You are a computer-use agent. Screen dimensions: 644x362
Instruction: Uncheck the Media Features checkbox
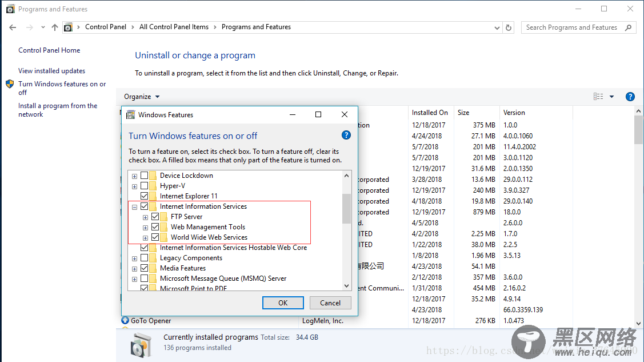144,268
